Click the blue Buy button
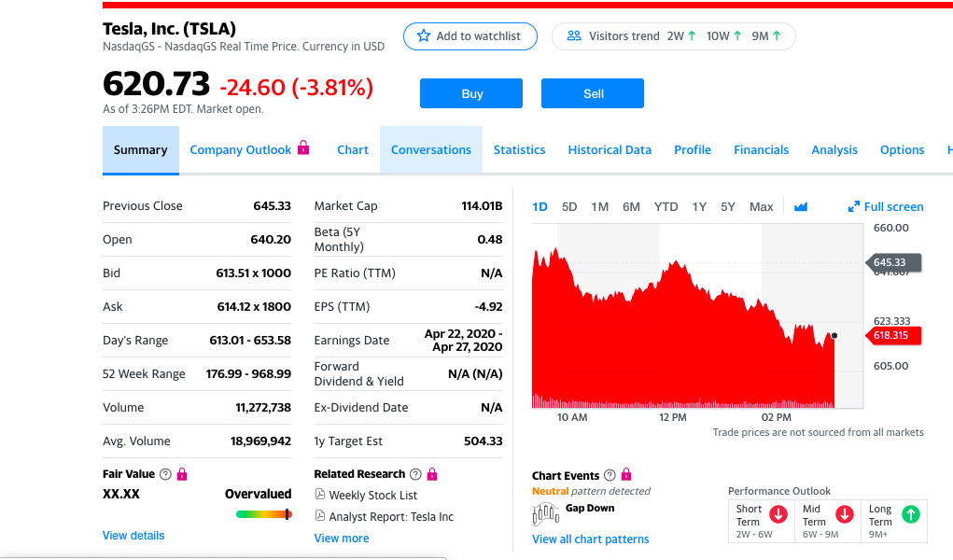Screen dimensions: 953x560 (x=471, y=93)
